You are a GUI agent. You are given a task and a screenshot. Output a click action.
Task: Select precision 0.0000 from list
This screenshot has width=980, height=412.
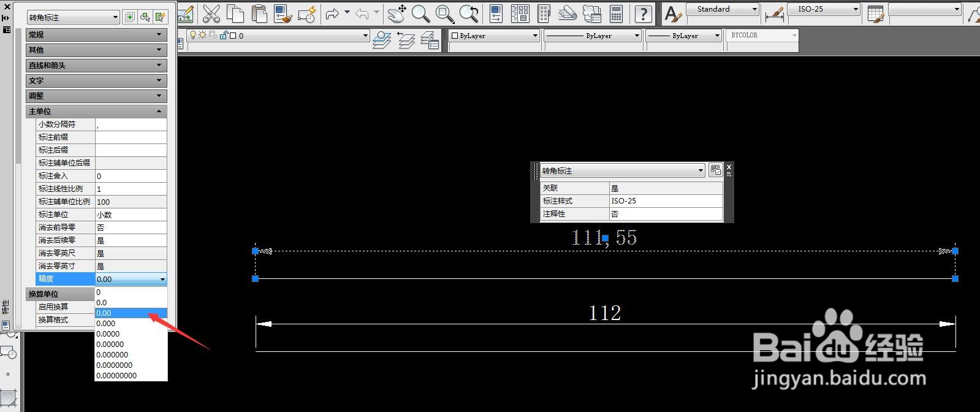point(131,334)
